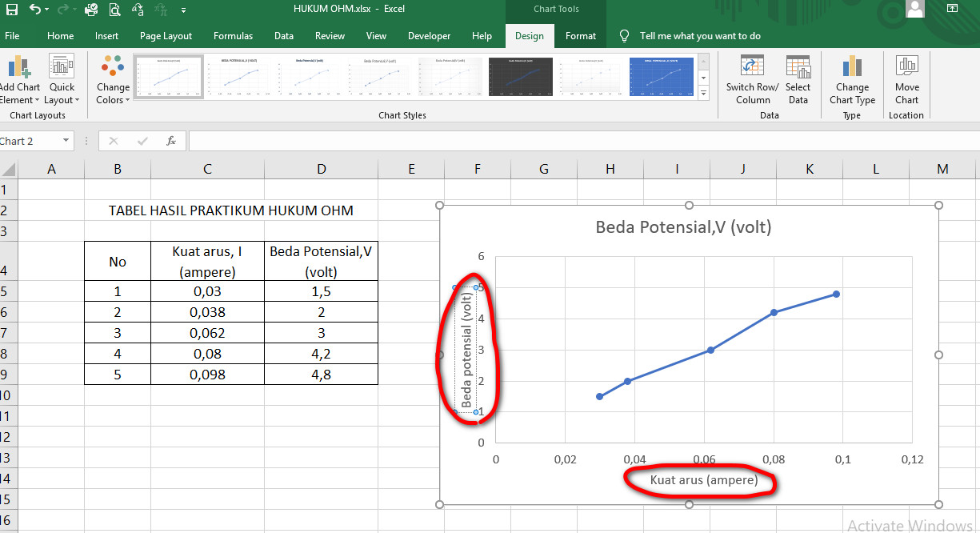The image size is (980, 533).
Task: Open the Change Colors dropdown
Action: (x=112, y=80)
